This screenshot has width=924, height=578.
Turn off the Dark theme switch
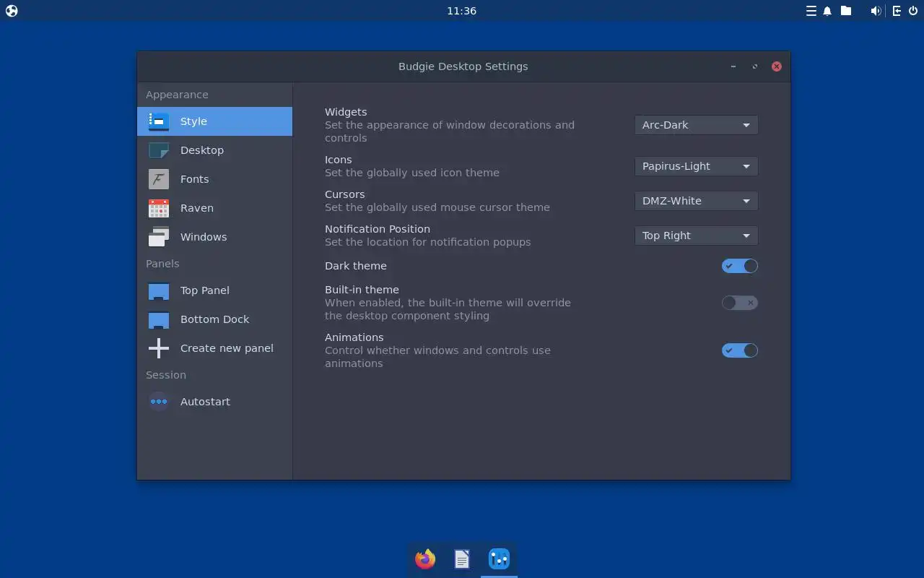(x=739, y=266)
